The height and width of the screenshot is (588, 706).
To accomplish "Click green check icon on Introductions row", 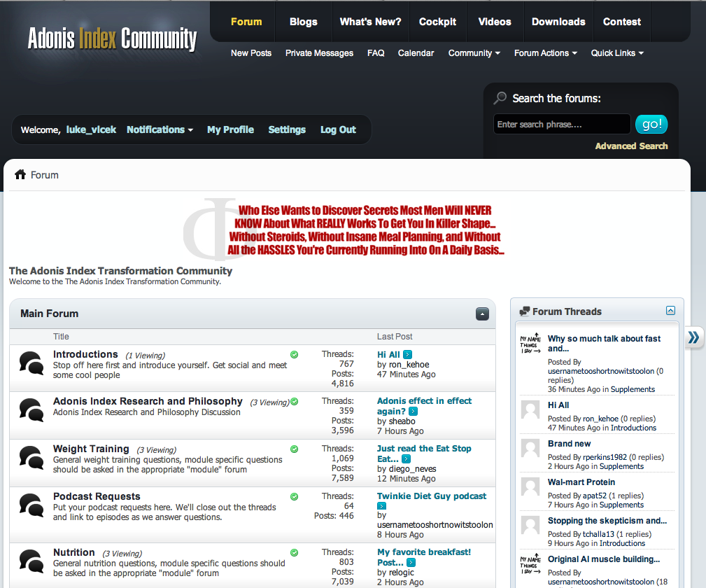I will [x=295, y=355].
